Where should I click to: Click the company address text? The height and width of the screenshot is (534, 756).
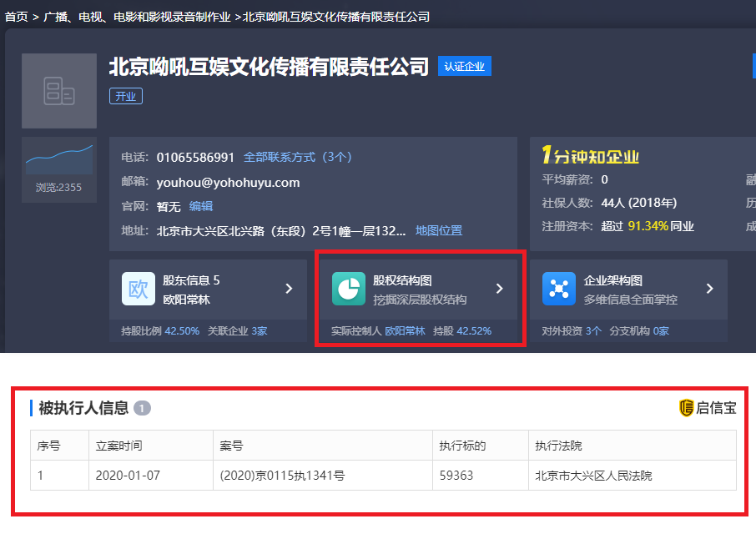coord(281,231)
